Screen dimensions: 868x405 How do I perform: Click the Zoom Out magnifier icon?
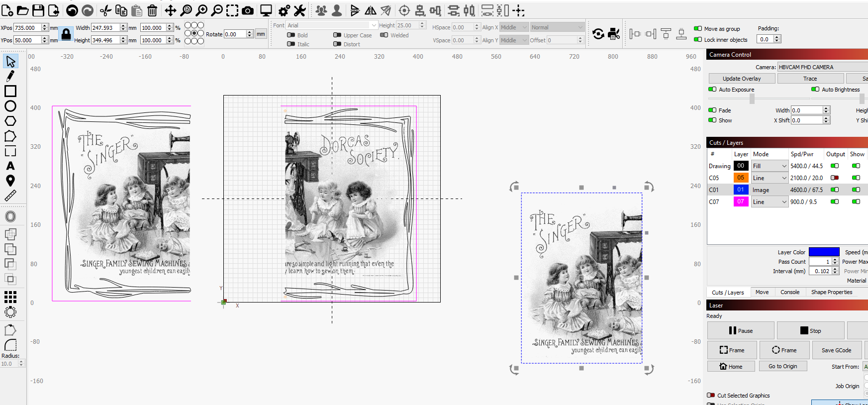coord(217,10)
